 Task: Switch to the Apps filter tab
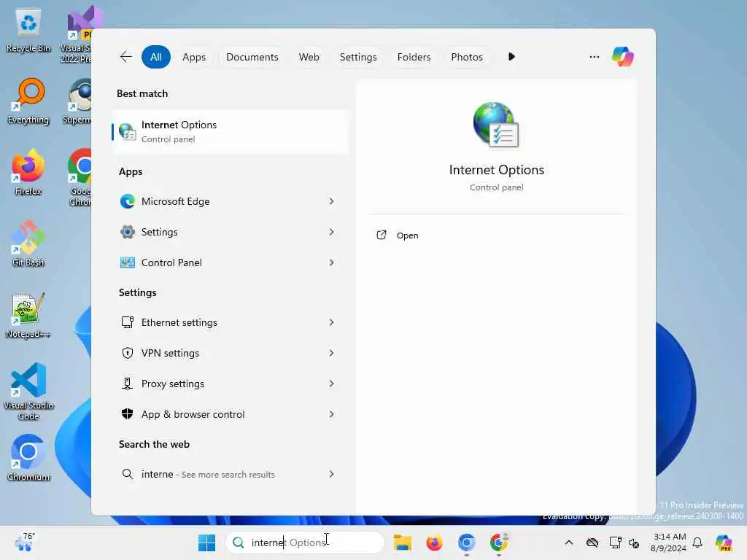(x=194, y=57)
